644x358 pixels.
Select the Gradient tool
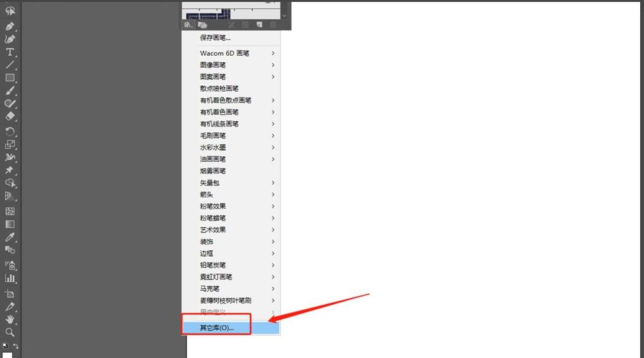(x=10, y=224)
